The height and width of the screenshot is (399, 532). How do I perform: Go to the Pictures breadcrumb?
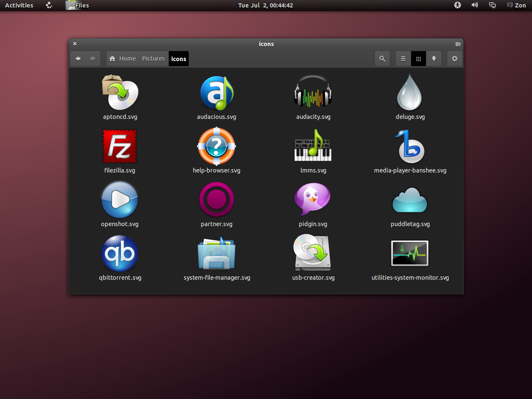(x=153, y=59)
